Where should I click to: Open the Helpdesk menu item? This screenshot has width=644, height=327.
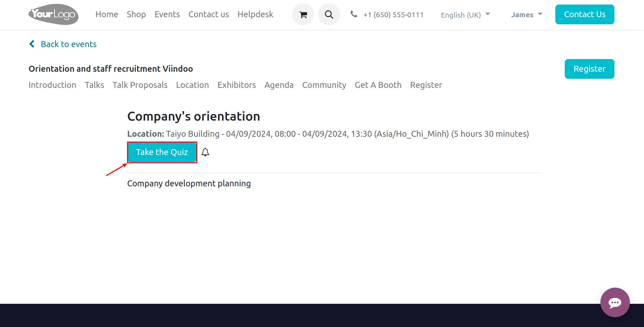click(x=255, y=14)
